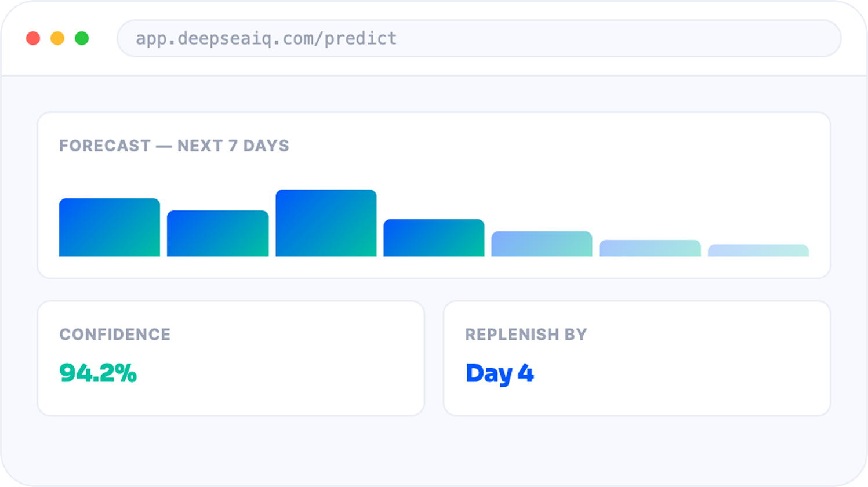Viewport: 868px width, 487px height.
Task: Click the yellow minimize window dot
Action: pyautogui.click(x=57, y=38)
